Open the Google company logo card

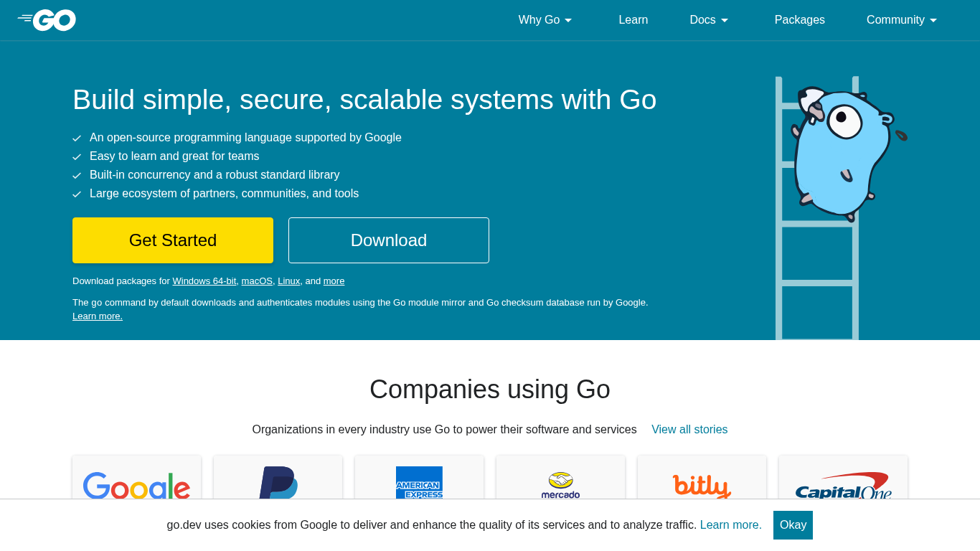tap(136, 477)
